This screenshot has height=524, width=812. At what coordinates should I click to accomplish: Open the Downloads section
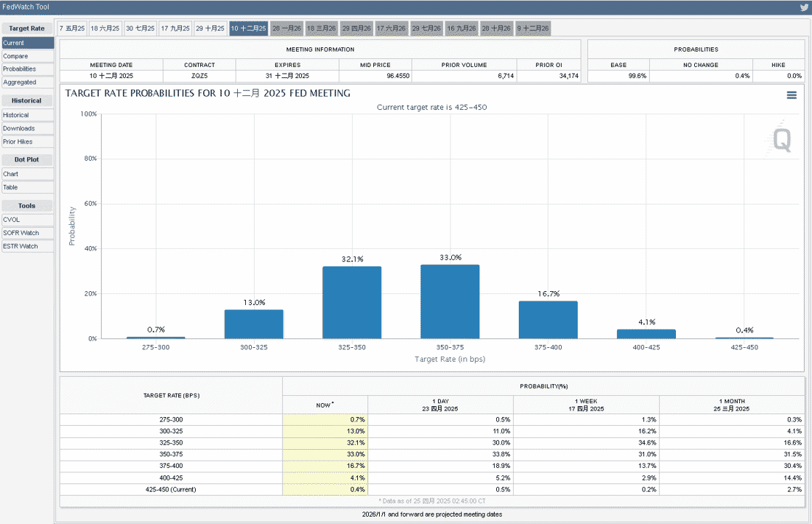(28, 128)
